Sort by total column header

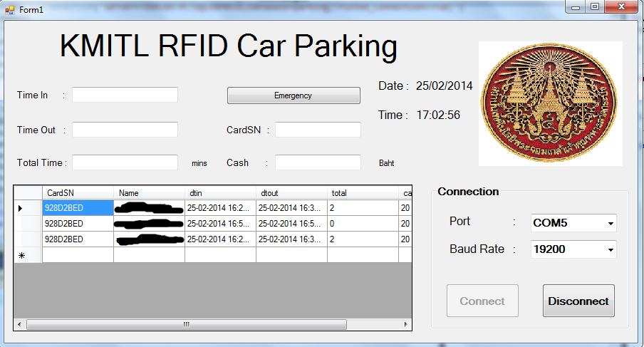point(363,192)
